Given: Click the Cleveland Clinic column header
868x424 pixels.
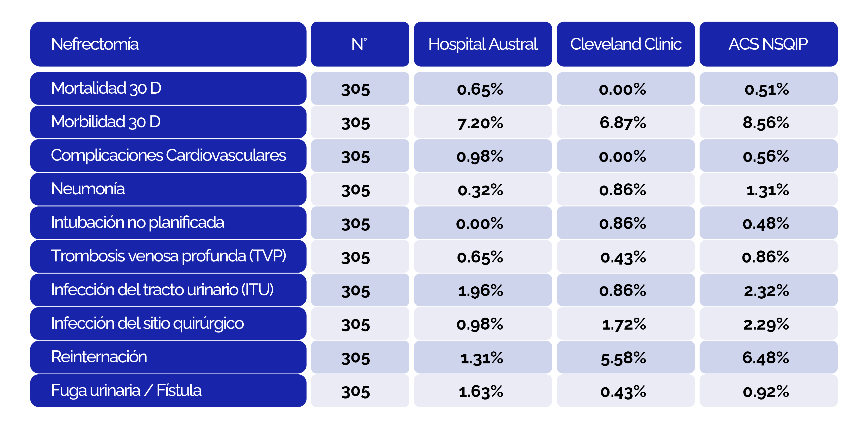Looking at the screenshot, I should coord(625,44).
